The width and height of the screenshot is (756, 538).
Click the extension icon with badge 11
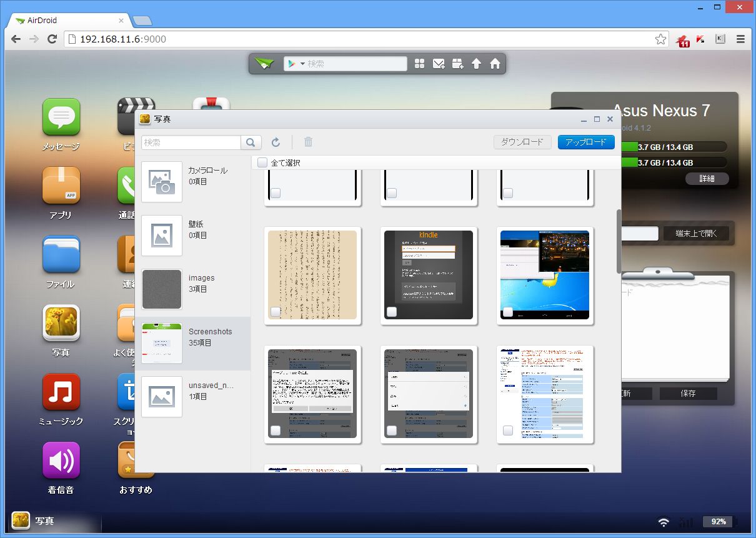pyautogui.click(x=683, y=40)
